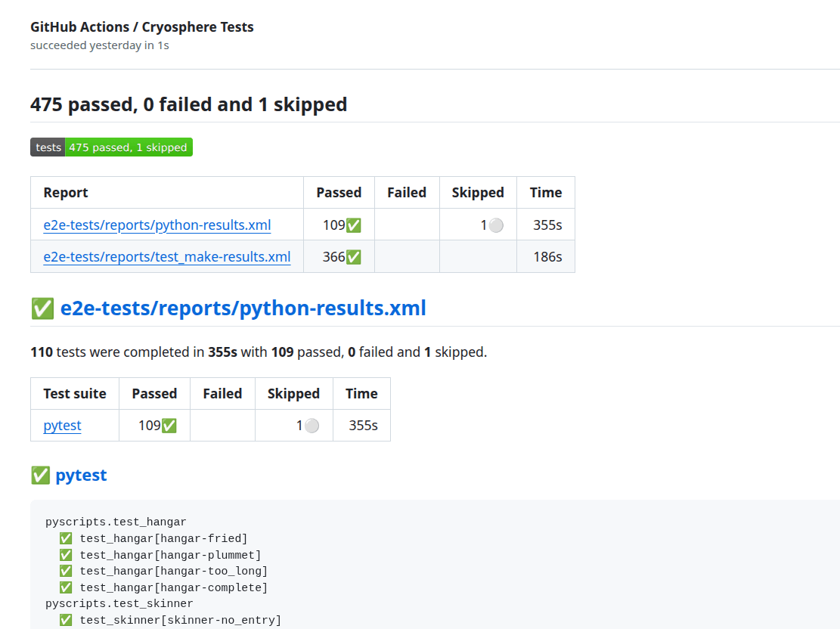Open the e2e-tests/reports/python-results.xml table link

(157, 225)
